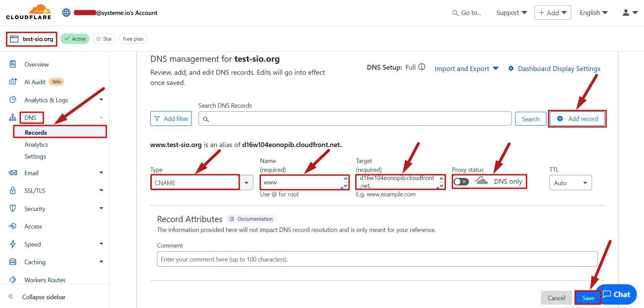Screen dimensions: 644x308
Task: Click the Overview clipboard icon
Action: click(x=13, y=64)
